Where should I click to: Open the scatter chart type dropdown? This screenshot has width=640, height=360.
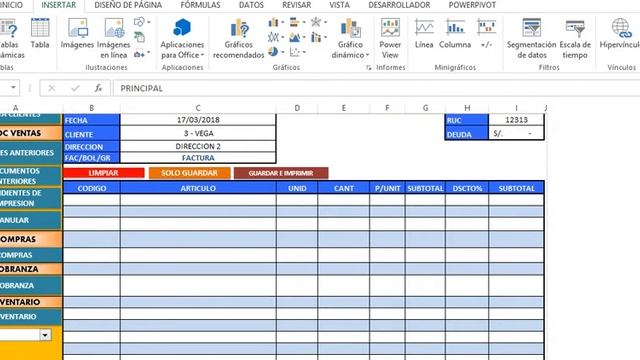297,52
